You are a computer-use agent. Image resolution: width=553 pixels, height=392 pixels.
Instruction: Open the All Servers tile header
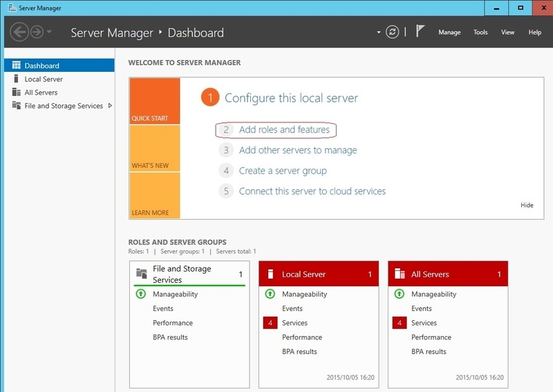point(448,274)
